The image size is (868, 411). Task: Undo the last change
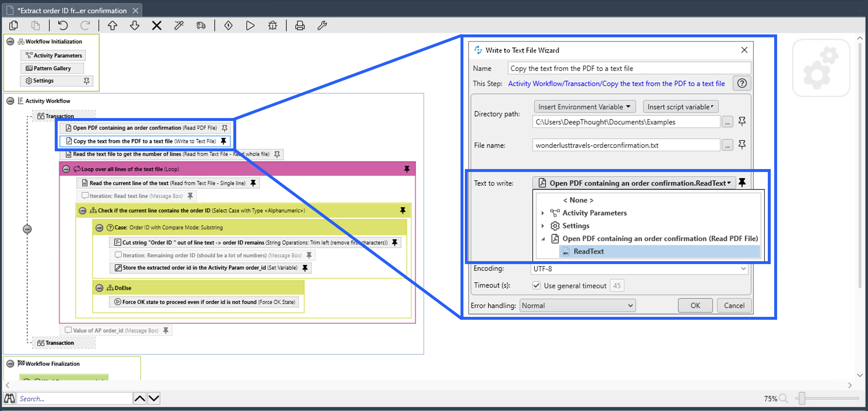(62, 25)
